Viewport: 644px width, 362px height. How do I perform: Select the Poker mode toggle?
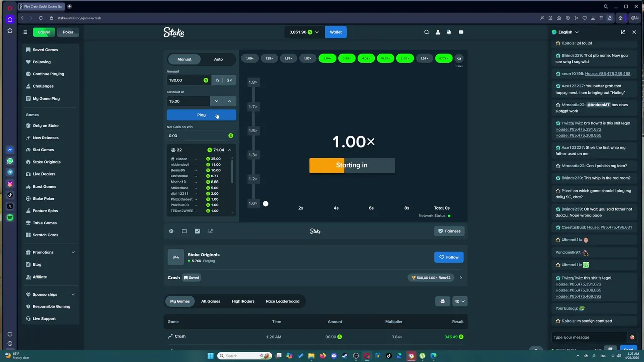tap(68, 32)
